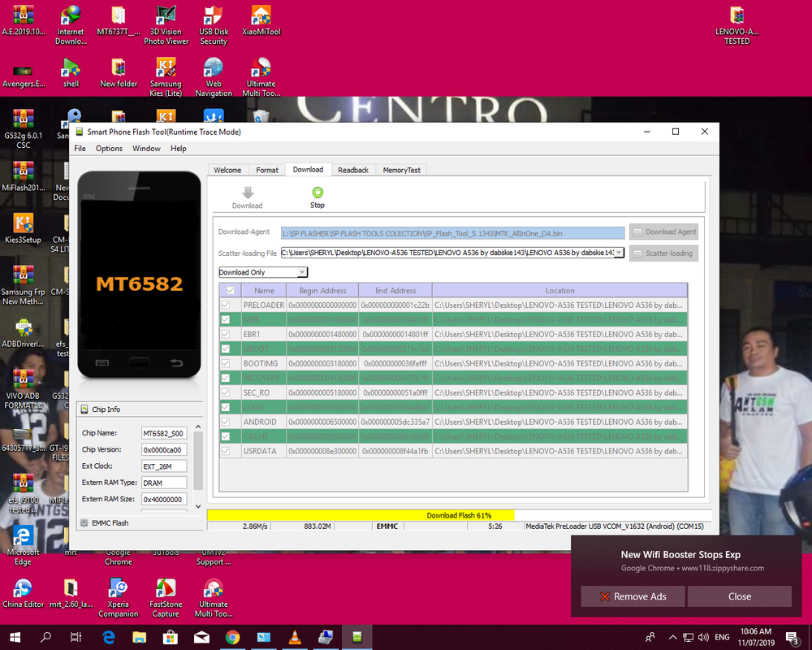Toggle ANDROID partition checkbox
The image size is (812, 650).
[225, 422]
